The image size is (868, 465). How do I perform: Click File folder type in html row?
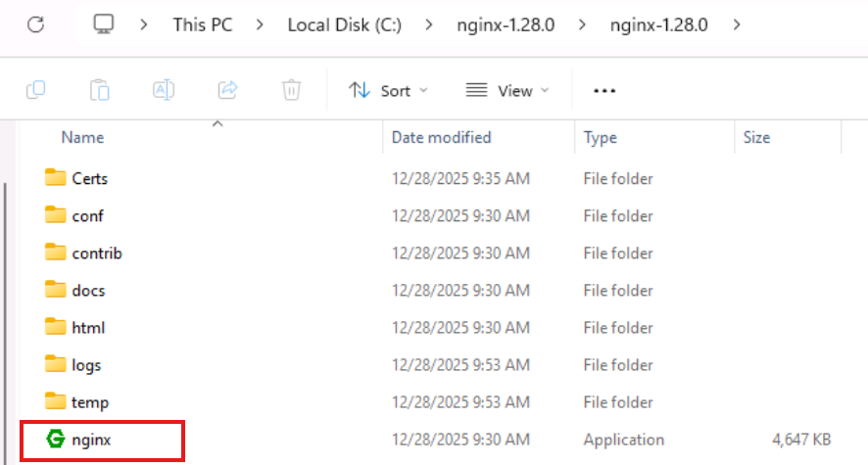pyautogui.click(x=618, y=327)
